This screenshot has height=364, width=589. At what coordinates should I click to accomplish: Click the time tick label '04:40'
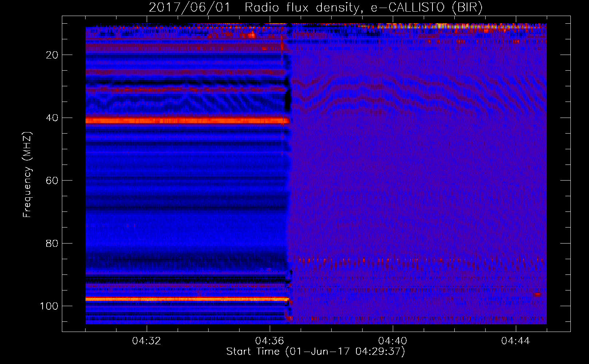click(393, 341)
